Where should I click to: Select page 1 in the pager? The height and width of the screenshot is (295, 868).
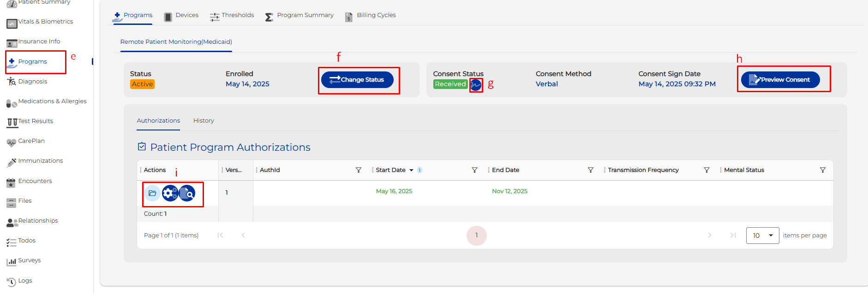(x=477, y=236)
